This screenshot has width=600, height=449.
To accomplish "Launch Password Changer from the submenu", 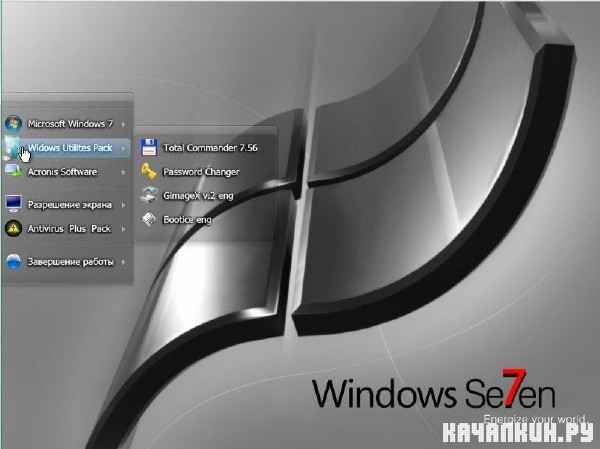I will 205,172.
